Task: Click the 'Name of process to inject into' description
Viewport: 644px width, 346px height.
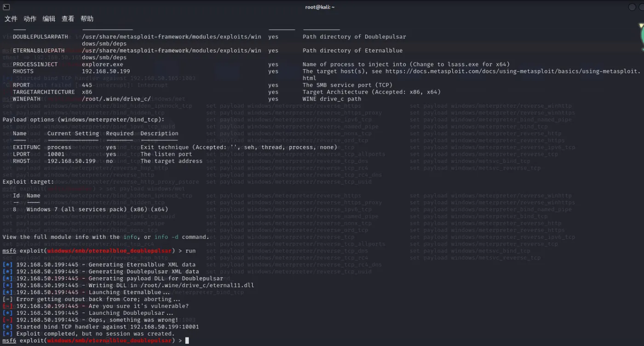Action: click(x=406, y=64)
